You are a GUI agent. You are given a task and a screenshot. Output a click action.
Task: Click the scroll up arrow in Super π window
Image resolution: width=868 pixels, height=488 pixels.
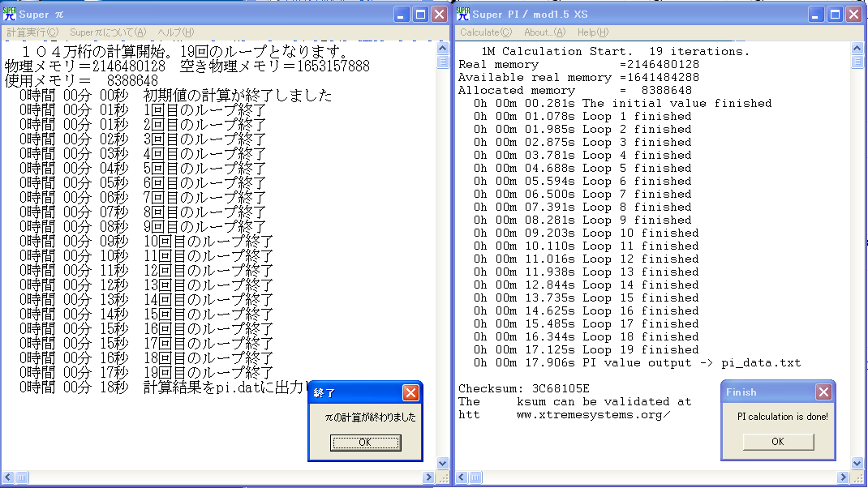pos(443,47)
